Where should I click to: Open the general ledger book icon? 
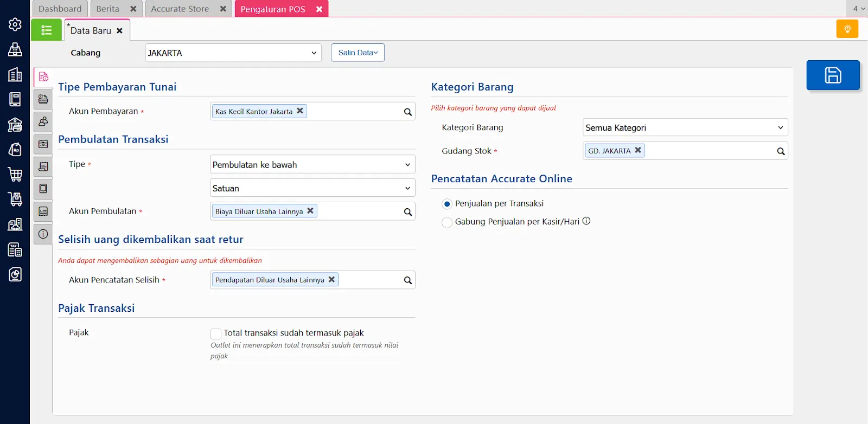(15, 99)
